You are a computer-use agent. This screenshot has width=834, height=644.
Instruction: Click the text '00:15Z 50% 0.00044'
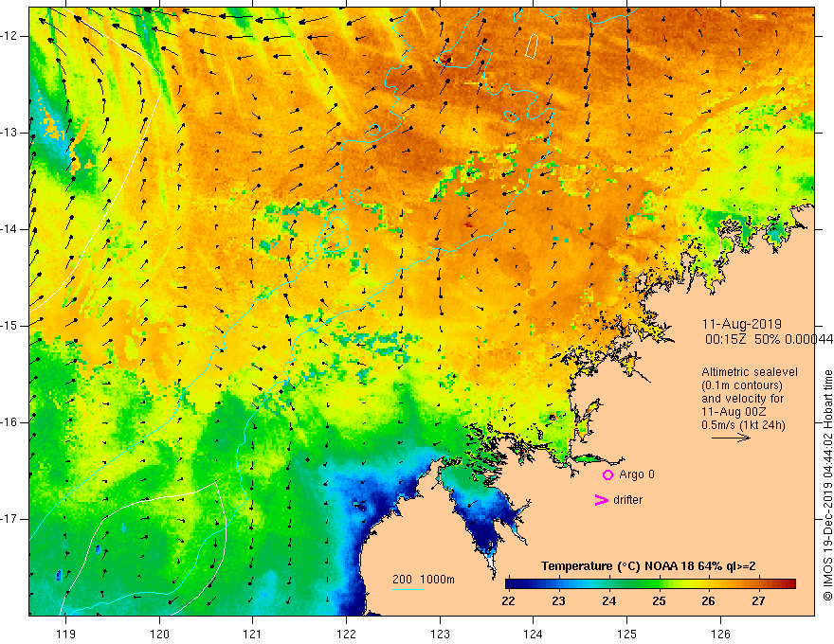click(x=768, y=339)
